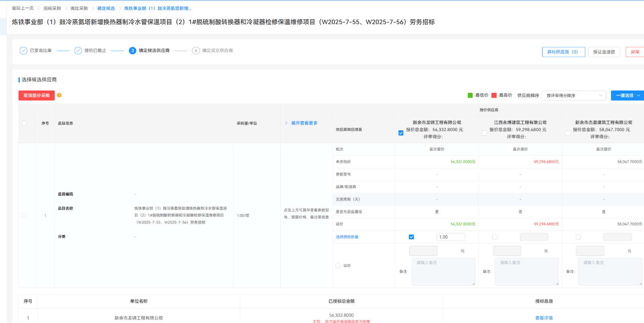Click 保证金退款 button
Image resolution: width=644 pixels, height=323 pixels.
(604, 52)
